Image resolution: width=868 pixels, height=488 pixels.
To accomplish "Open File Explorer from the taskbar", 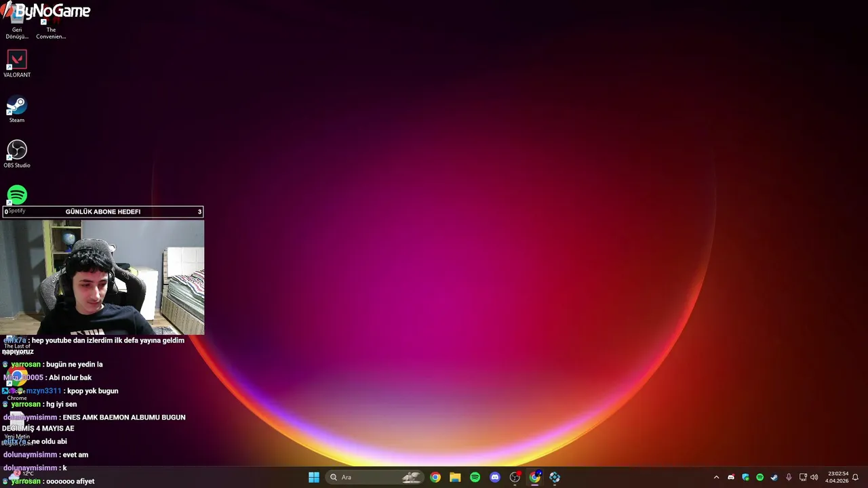I will [455, 477].
